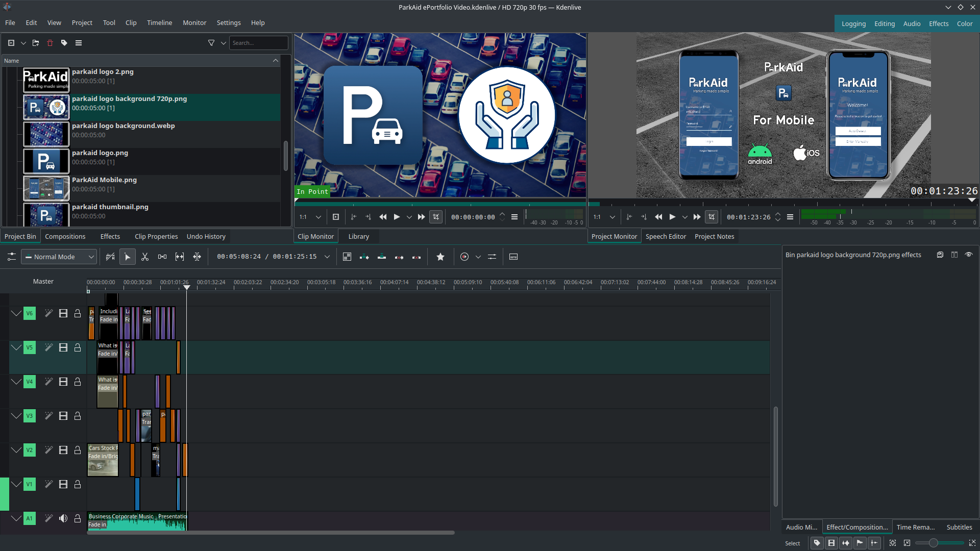Activate V5 track target button
The image size is (980, 551).
30,347
